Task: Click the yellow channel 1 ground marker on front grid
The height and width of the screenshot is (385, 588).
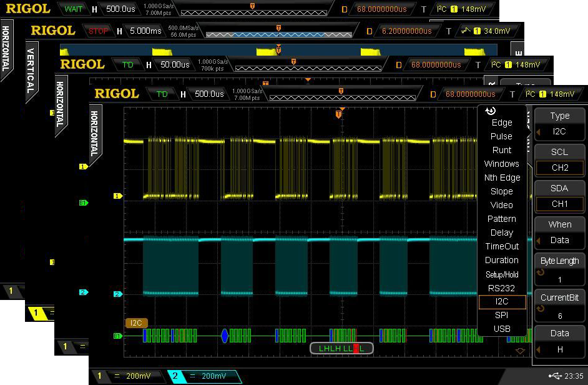Action: click(x=118, y=196)
